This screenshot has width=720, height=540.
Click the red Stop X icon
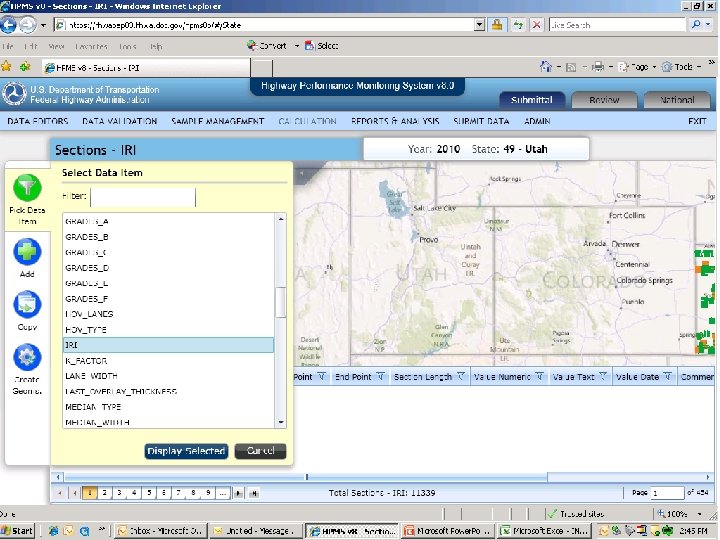pos(536,25)
